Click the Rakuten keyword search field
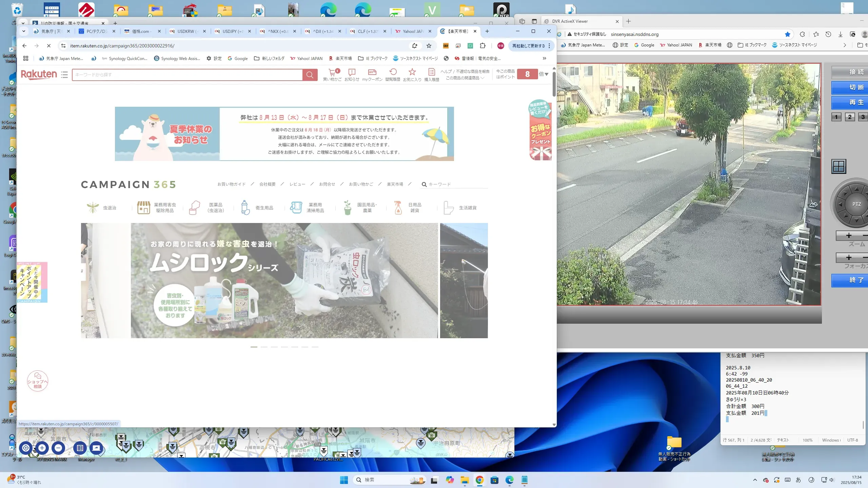This screenshot has width=868, height=488. pyautogui.click(x=186, y=75)
